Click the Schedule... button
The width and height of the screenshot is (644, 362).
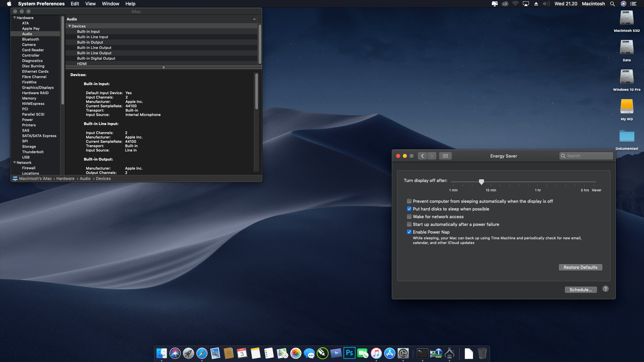[x=581, y=290]
